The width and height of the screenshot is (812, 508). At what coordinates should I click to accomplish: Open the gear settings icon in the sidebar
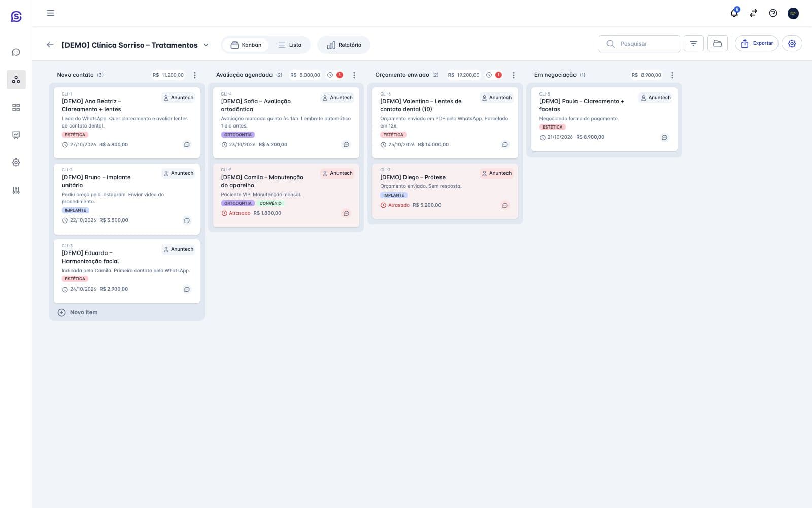16,163
